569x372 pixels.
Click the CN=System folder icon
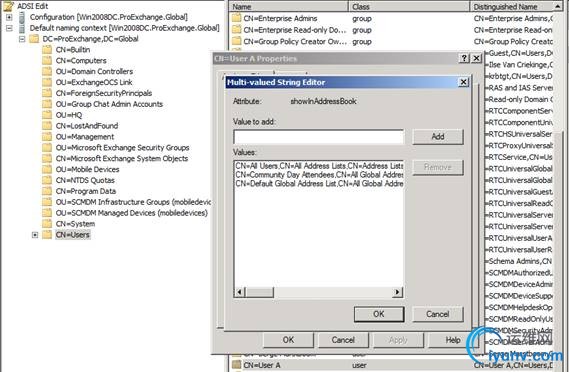47,224
